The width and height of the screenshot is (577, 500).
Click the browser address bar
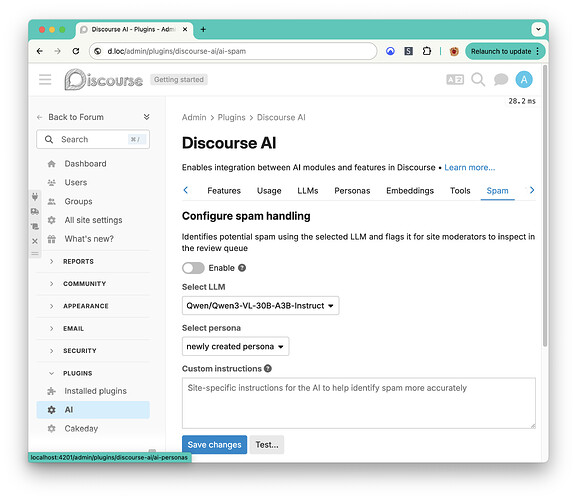233,51
